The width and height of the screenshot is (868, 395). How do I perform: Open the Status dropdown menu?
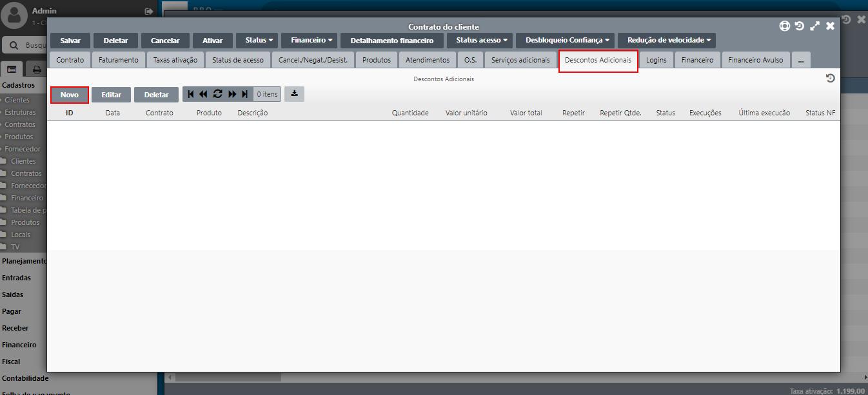(x=259, y=41)
